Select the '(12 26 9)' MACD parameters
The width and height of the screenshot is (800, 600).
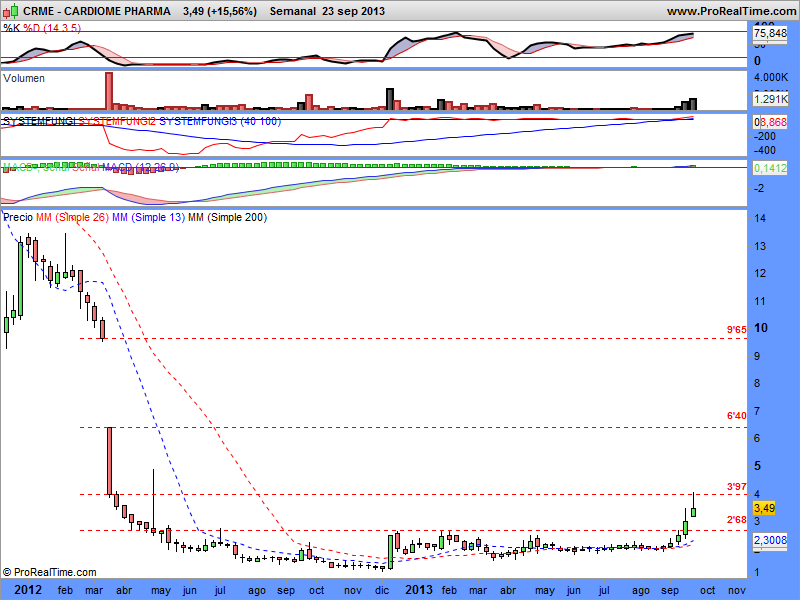pyautogui.click(x=157, y=167)
